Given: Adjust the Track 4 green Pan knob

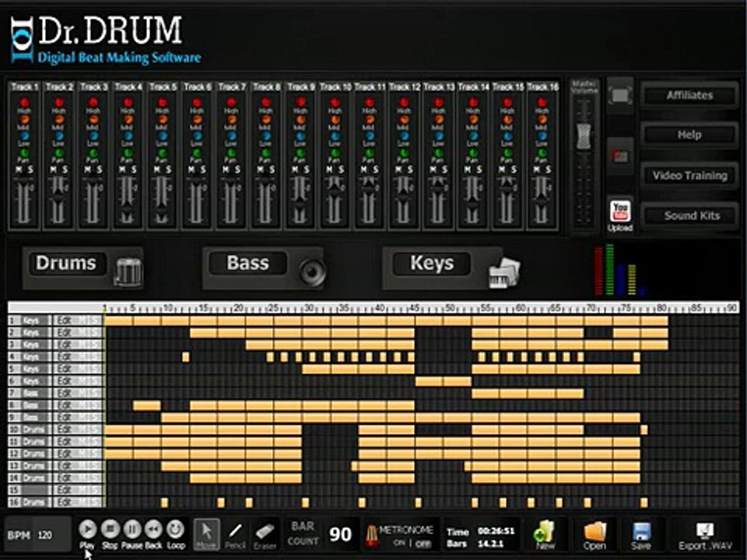Looking at the screenshot, I should 128,153.
